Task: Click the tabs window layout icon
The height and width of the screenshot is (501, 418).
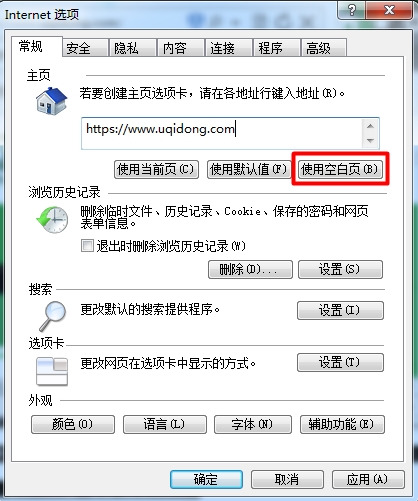Action: [52, 371]
